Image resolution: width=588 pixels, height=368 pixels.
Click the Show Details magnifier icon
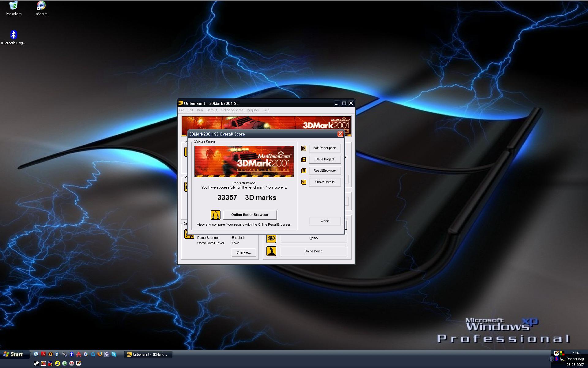[x=304, y=182]
